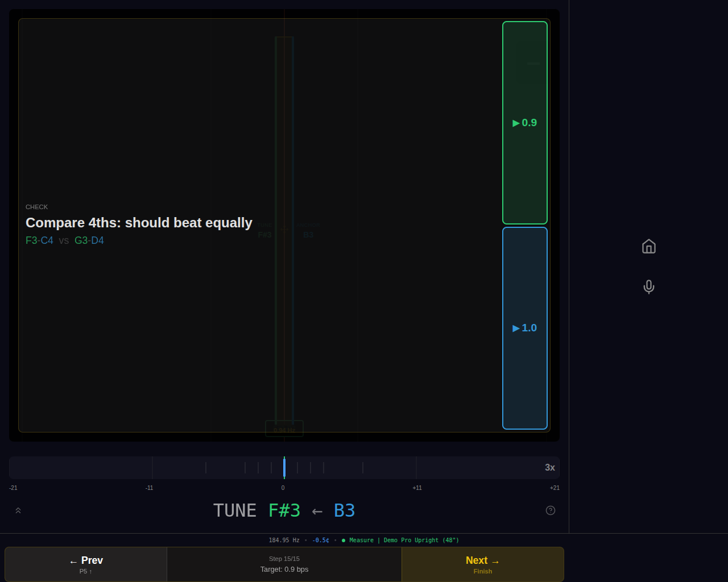Image resolution: width=728 pixels, height=582 pixels.
Task: Click the green play triangle on the 0.9 card
Action: (x=516, y=122)
